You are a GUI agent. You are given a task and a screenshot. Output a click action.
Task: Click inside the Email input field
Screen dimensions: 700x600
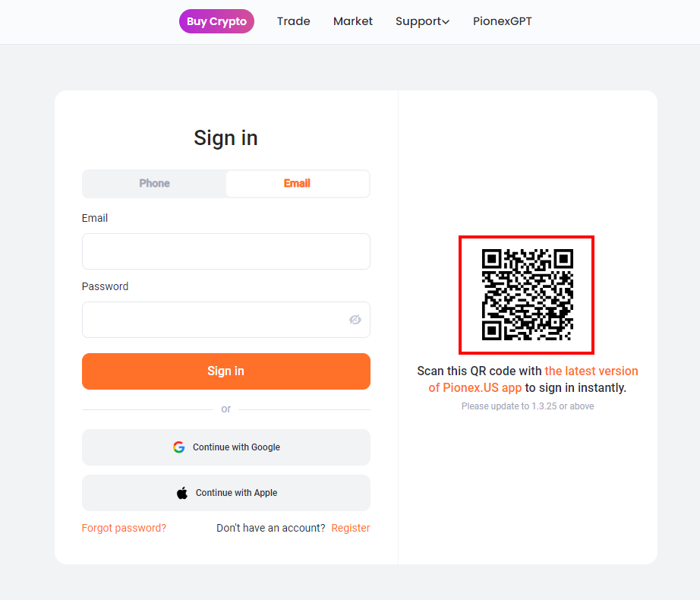pos(225,251)
